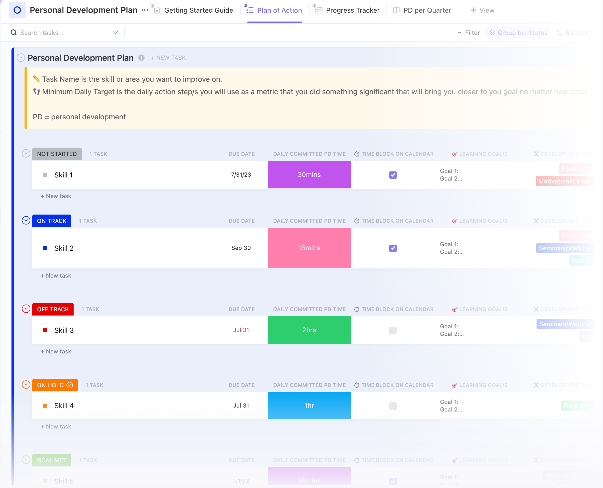This screenshot has height=488, width=603.
Task: Change the 30mins purple time cell for Skill 1
Action: click(309, 175)
